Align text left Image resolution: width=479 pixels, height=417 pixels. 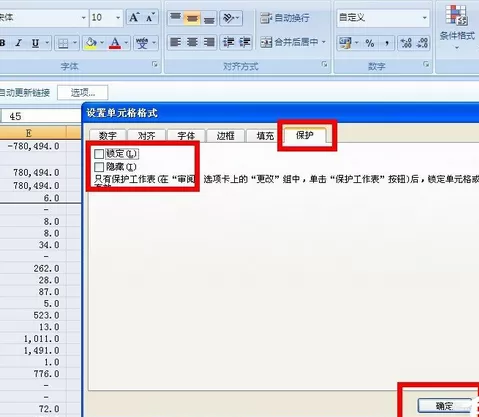pyautogui.click(x=176, y=42)
